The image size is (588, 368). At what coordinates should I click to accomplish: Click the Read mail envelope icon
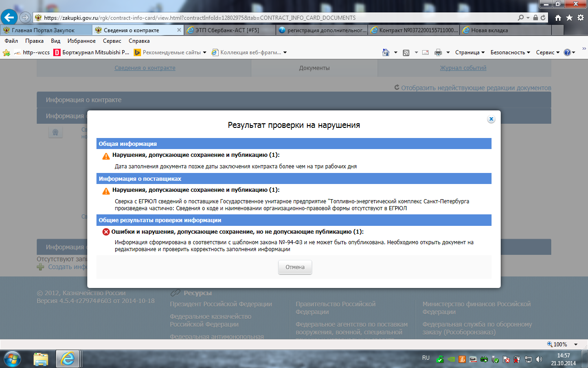click(x=425, y=52)
